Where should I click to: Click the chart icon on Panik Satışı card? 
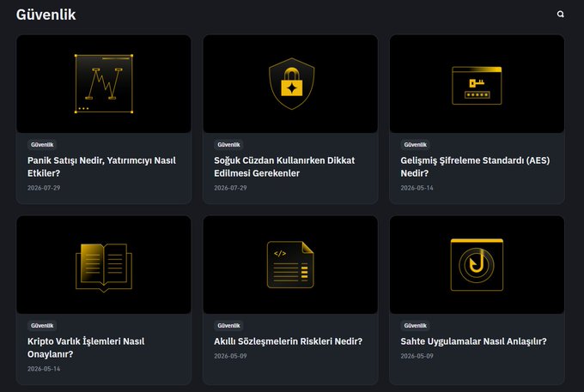coord(104,84)
